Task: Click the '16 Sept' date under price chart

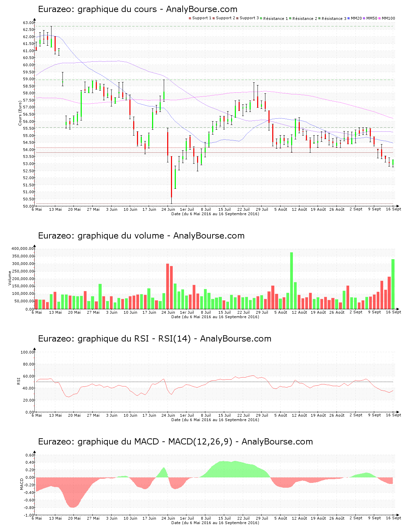Action: (393, 209)
